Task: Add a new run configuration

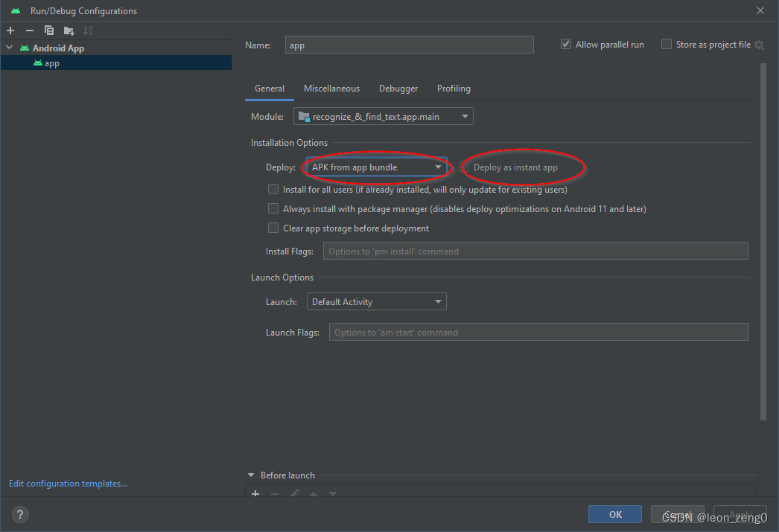Action: pos(10,31)
